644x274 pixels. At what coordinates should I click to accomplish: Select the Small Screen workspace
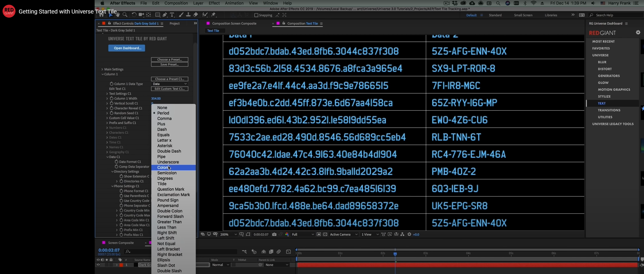pos(523,15)
